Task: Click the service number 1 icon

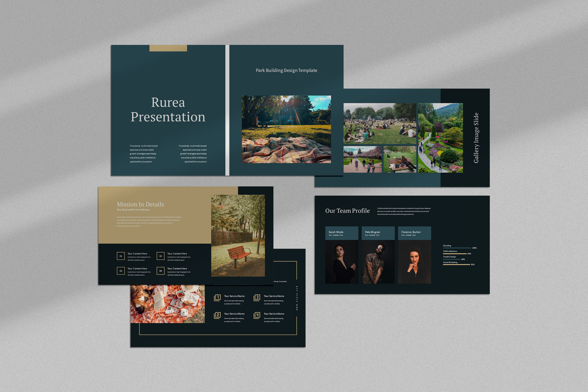Action: (x=217, y=298)
